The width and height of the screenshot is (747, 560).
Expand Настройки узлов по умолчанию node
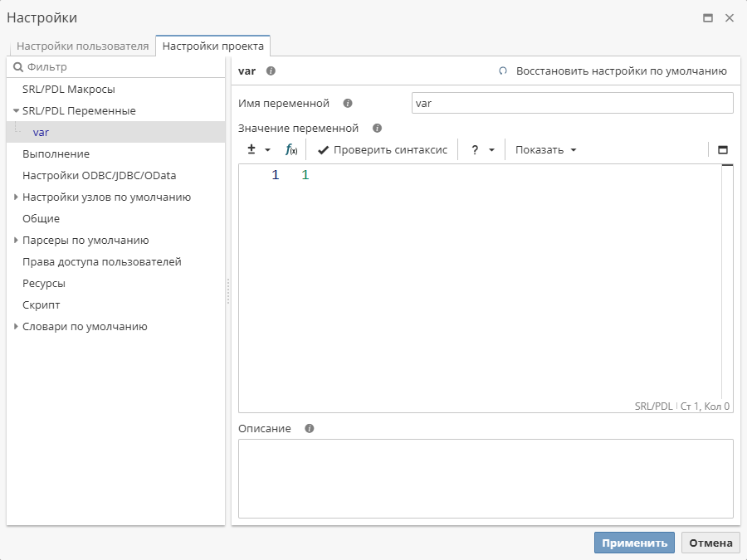[x=16, y=197]
